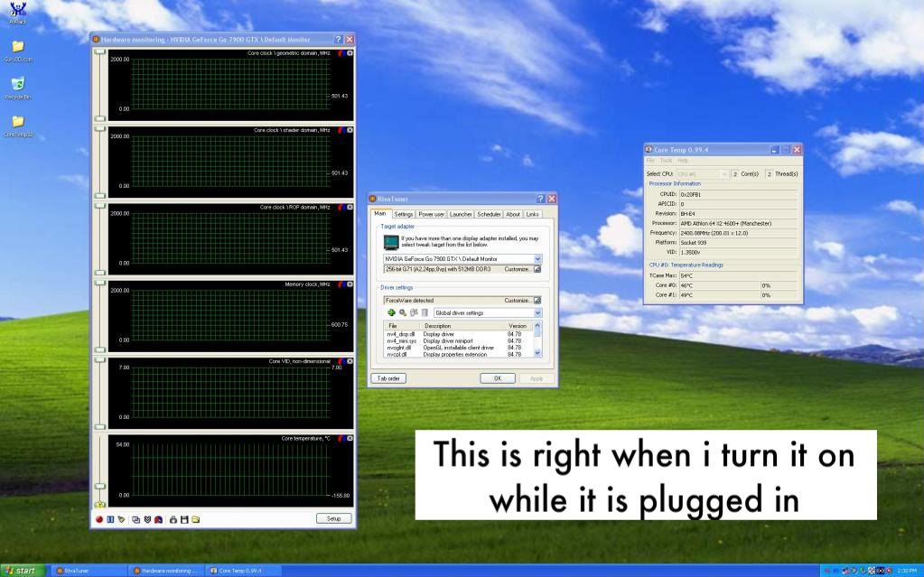Open the Scheduler tab

489,214
